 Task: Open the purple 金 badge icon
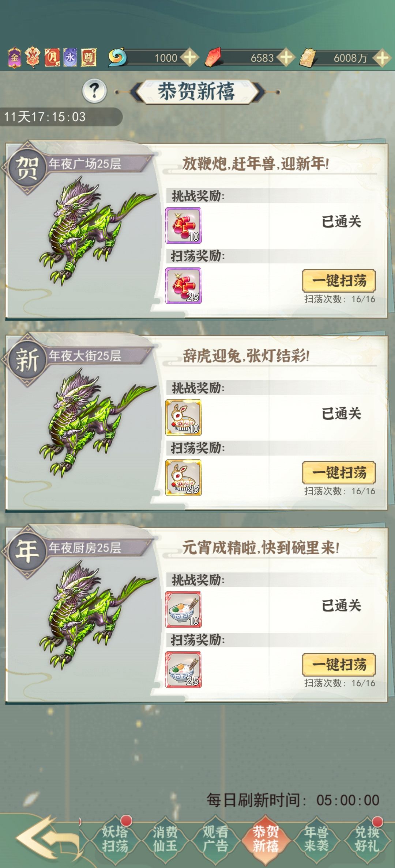(x=15, y=57)
